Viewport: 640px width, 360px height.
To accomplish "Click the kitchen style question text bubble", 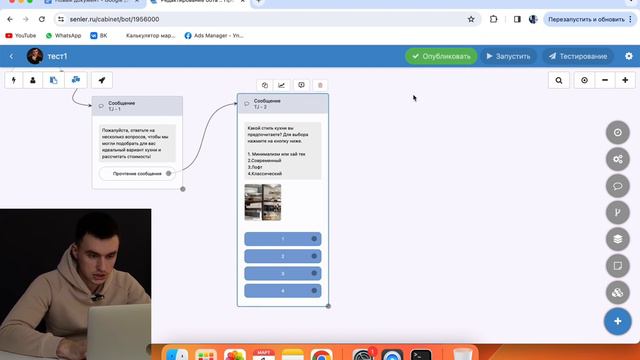I will (x=282, y=151).
